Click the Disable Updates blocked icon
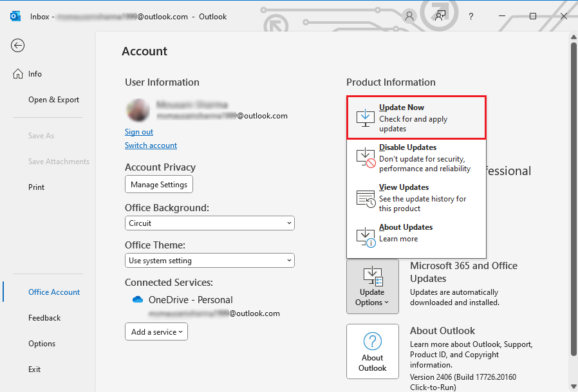Screen dimensions: 578x392 click(x=366, y=158)
